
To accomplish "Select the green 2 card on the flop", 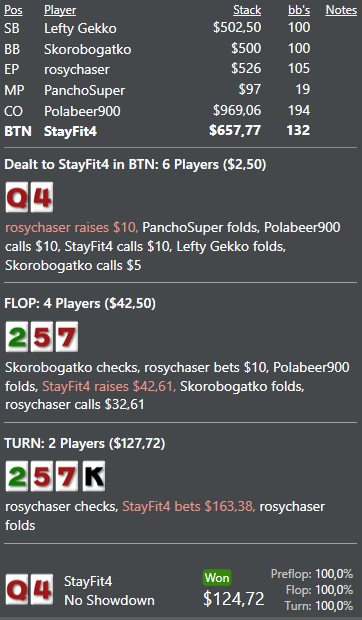I will (x=17, y=336).
